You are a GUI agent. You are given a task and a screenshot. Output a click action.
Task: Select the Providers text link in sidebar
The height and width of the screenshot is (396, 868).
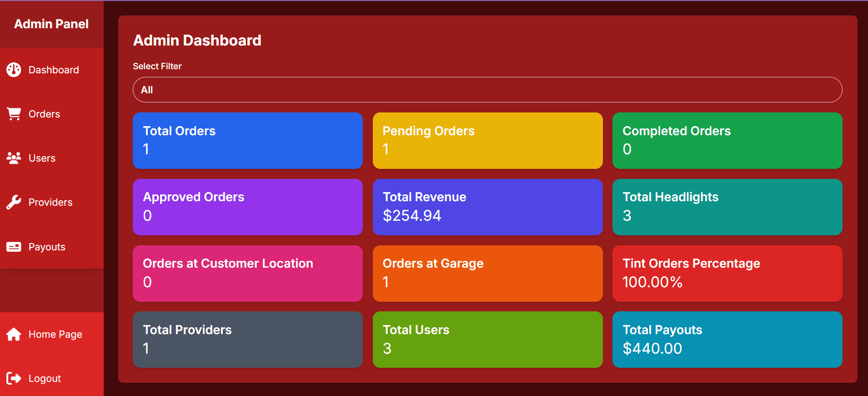click(50, 202)
